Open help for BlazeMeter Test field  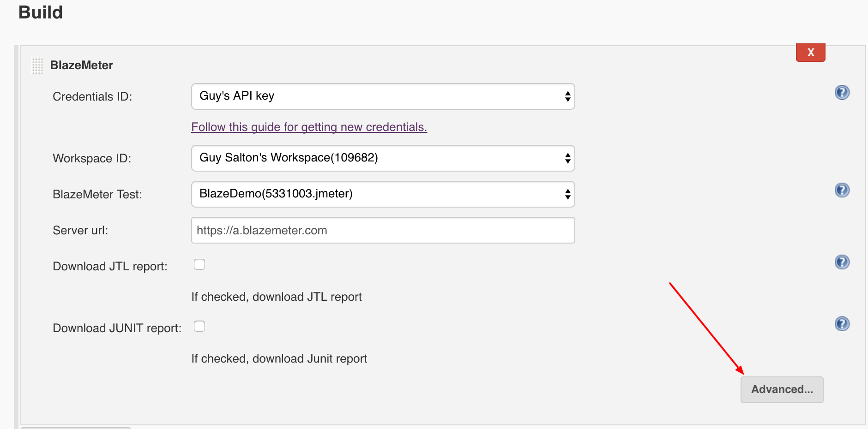click(x=842, y=190)
